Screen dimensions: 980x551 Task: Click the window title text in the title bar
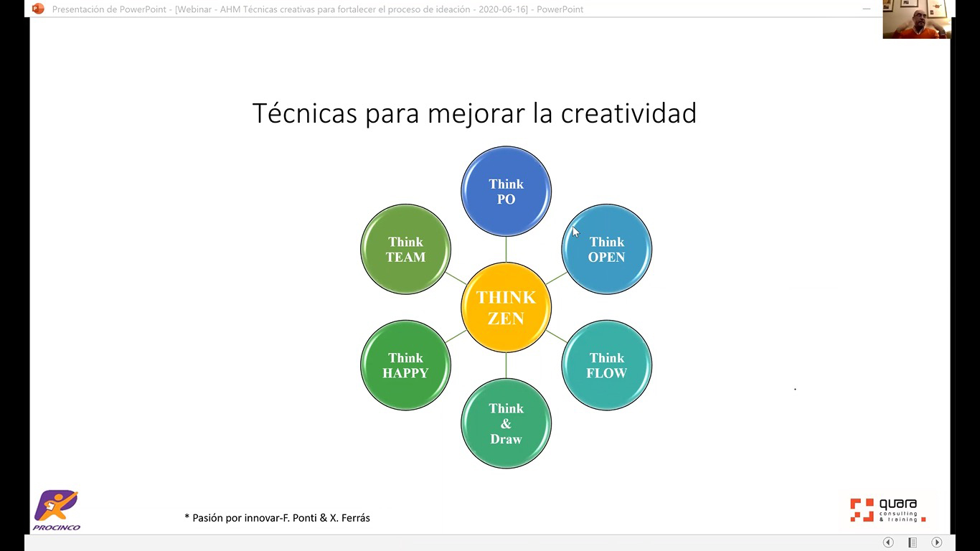pos(317,9)
